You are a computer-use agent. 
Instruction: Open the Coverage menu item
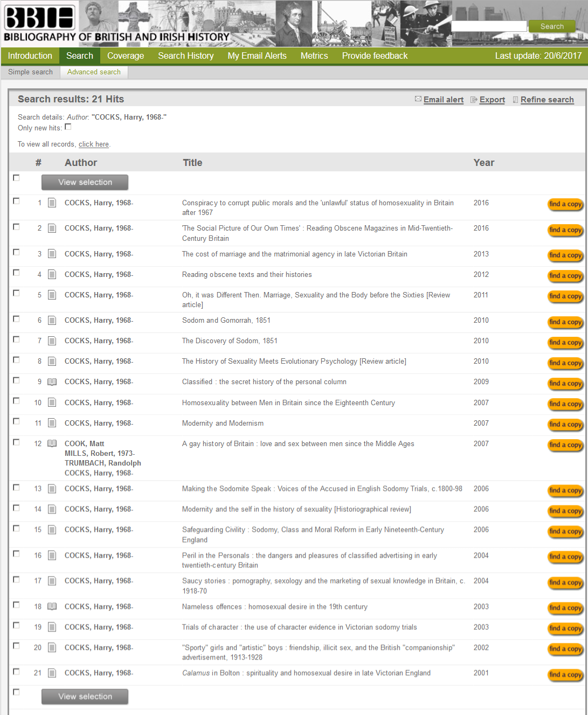coord(126,55)
